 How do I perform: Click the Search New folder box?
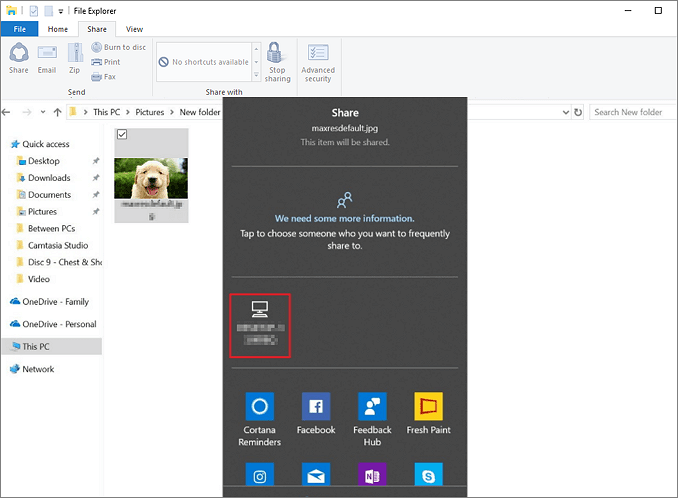pyautogui.click(x=630, y=112)
